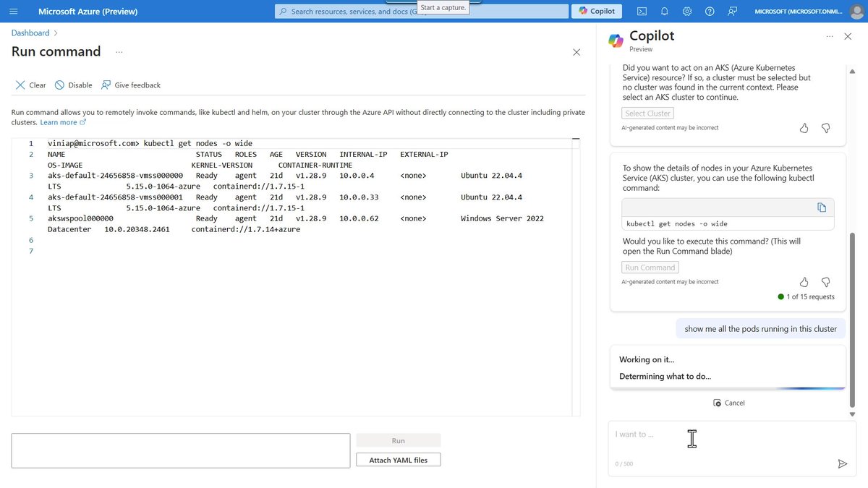Open the notifications bell
868x488 pixels.
tap(664, 11)
